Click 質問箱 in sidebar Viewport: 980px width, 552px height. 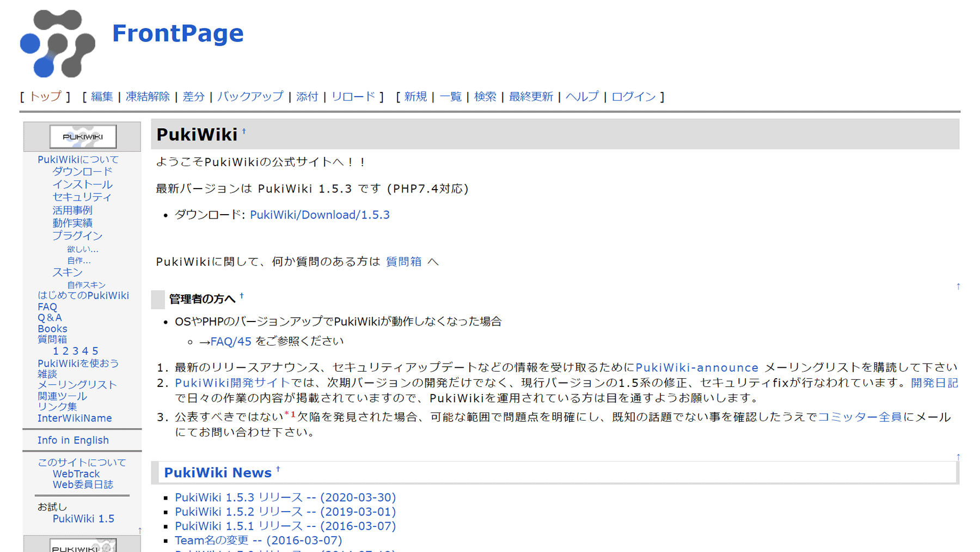(52, 339)
